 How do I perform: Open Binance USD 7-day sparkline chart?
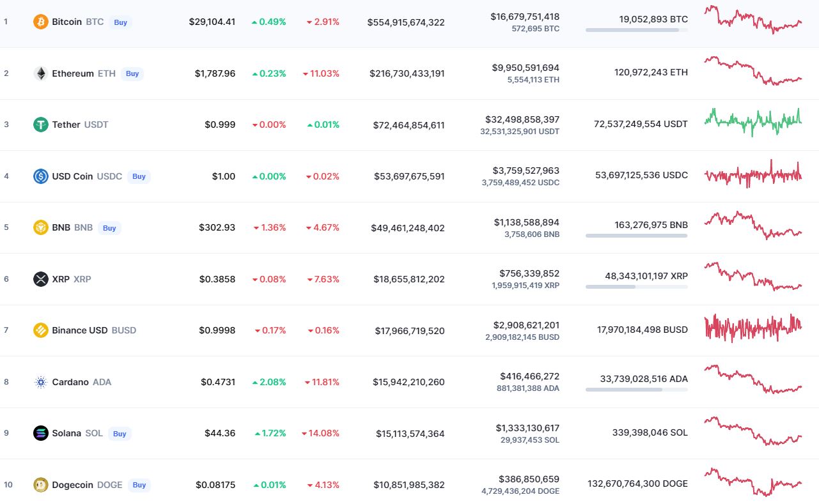point(753,327)
